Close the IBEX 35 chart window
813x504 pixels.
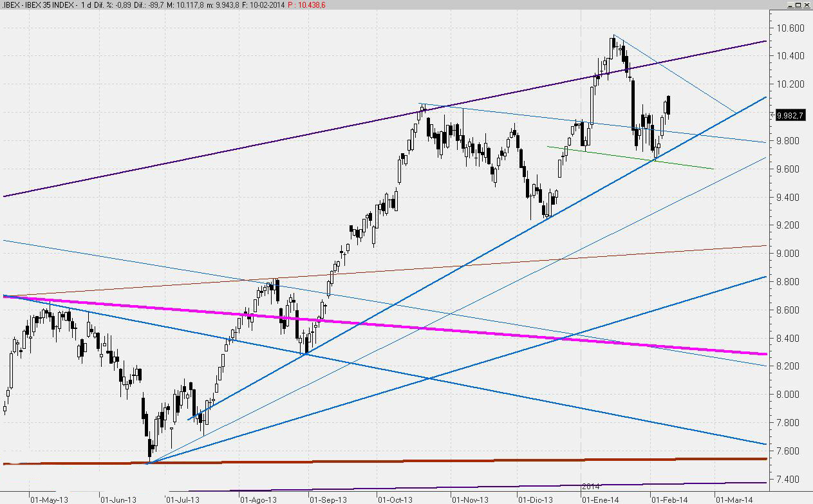(807, 5)
